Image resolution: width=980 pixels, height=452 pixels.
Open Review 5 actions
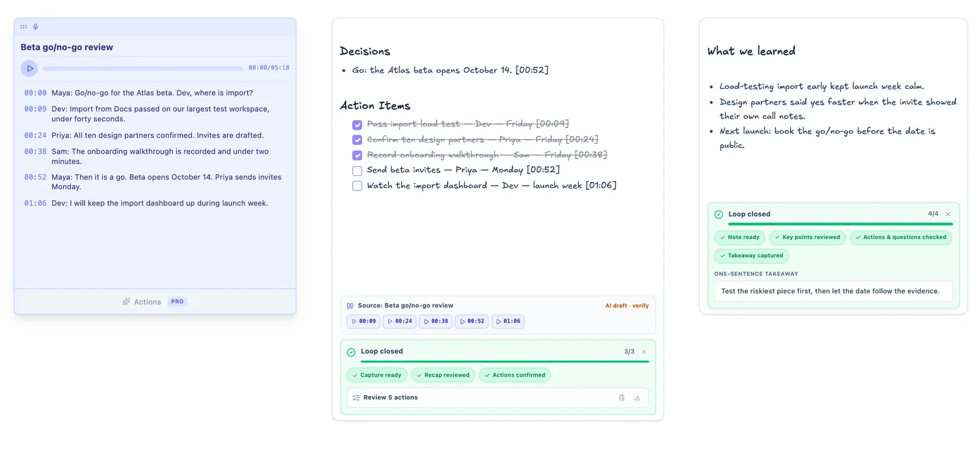click(497, 397)
